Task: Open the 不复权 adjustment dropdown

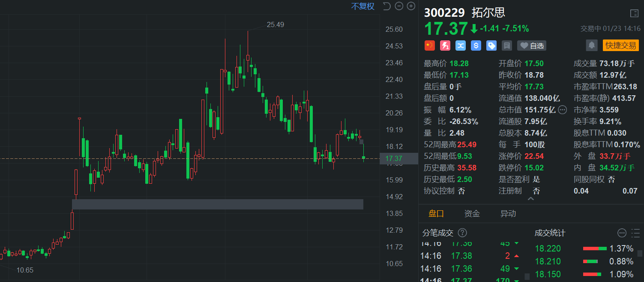Action: tap(362, 6)
